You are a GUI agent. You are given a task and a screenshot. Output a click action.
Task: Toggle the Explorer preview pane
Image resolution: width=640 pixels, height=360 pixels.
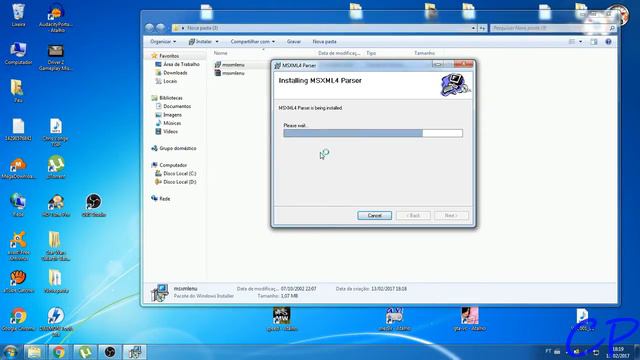pyautogui.click(x=594, y=42)
